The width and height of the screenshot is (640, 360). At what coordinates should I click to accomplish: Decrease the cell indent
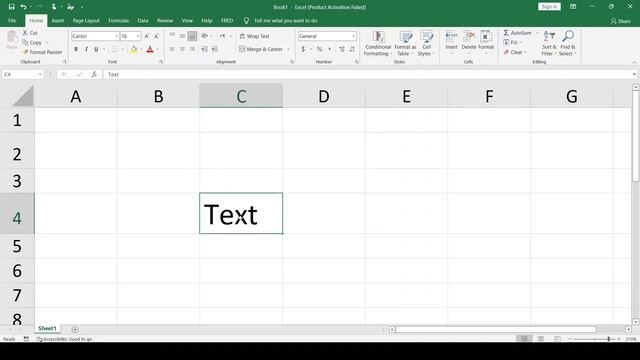tap(204, 49)
